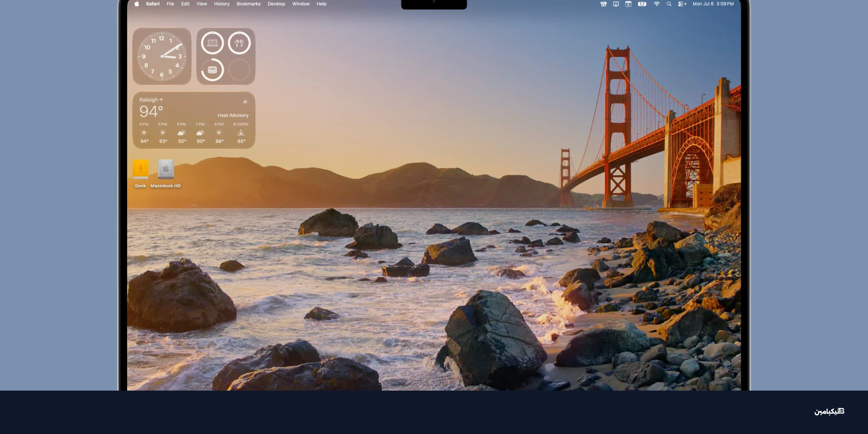Viewport: 868px width, 434px height.
Task: Click the keys icon in menu bar
Action: (604, 4)
